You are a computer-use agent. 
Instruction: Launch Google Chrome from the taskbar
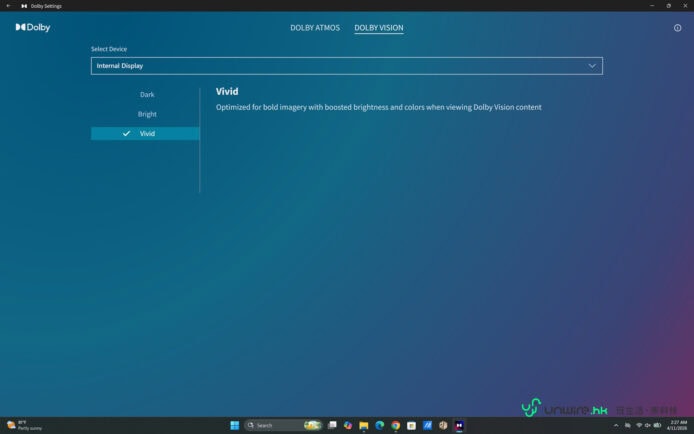[x=396, y=426]
